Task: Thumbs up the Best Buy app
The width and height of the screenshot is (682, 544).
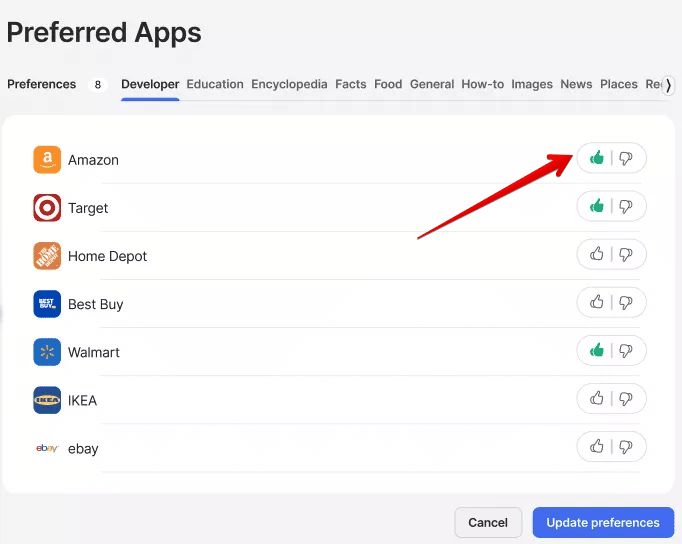Action: tap(597, 302)
